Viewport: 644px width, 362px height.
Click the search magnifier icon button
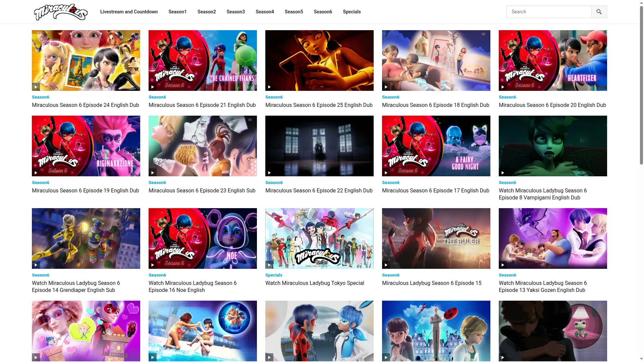point(599,12)
